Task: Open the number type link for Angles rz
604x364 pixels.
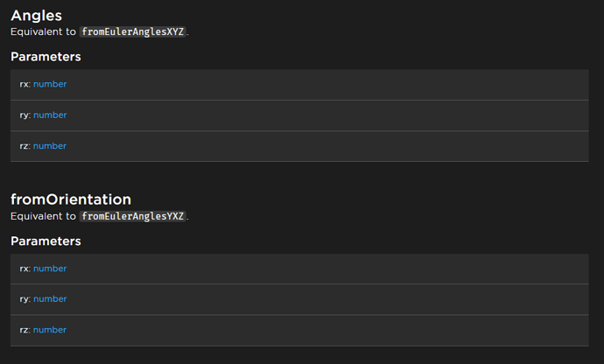Action: tap(50, 146)
